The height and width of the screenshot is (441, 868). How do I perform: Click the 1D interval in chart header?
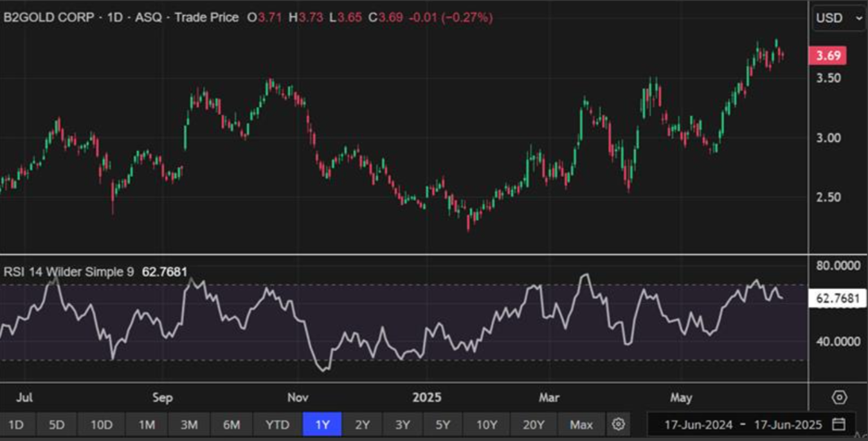pos(115,18)
